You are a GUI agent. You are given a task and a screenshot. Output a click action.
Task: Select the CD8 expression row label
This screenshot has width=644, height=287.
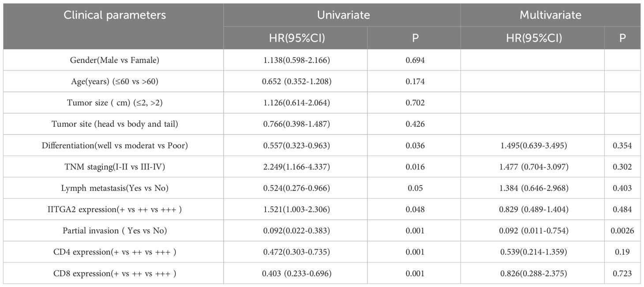pos(113,274)
